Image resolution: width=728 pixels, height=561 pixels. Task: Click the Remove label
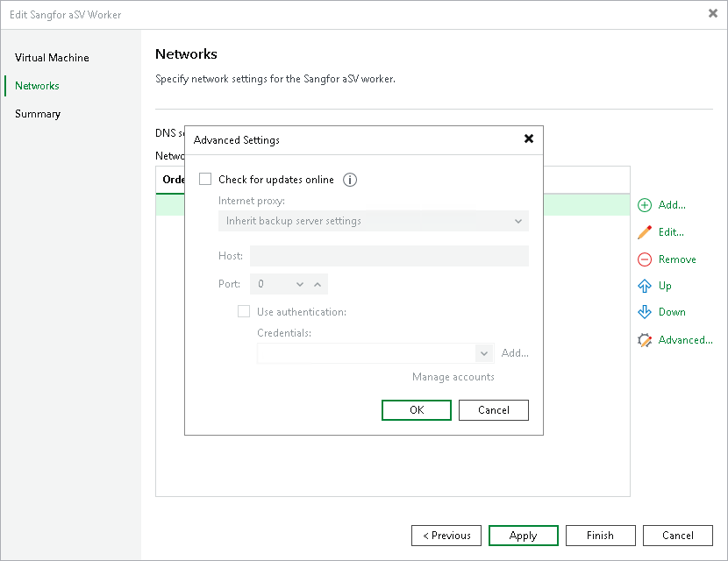tap(677, 259)
